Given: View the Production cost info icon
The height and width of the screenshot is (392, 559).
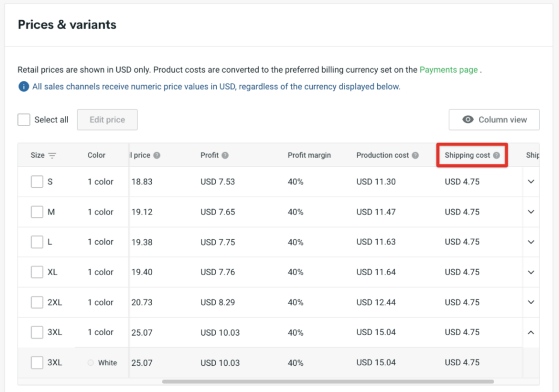Looking at the screenshot, I should (x=415, y=155).
